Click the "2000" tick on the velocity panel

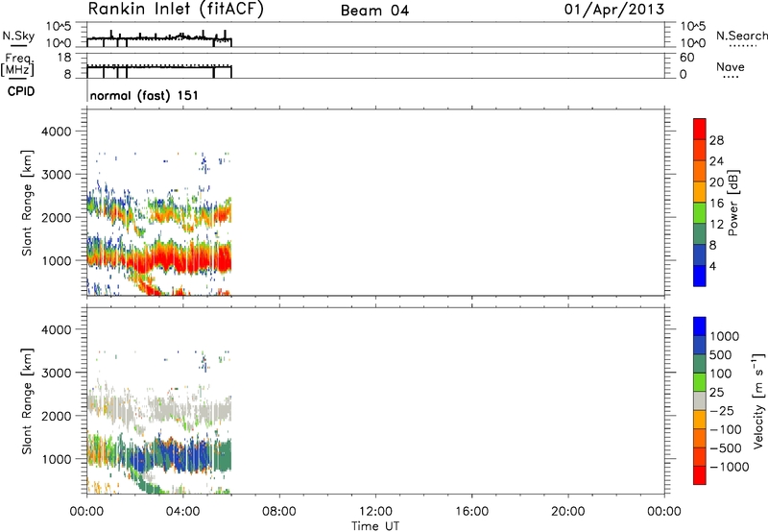[56, 416]
